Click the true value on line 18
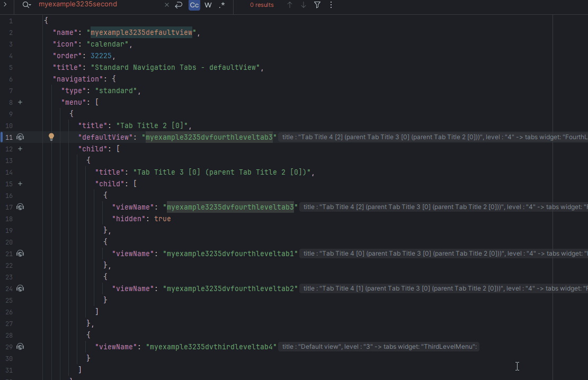The image size is (588, 380). 163,219
